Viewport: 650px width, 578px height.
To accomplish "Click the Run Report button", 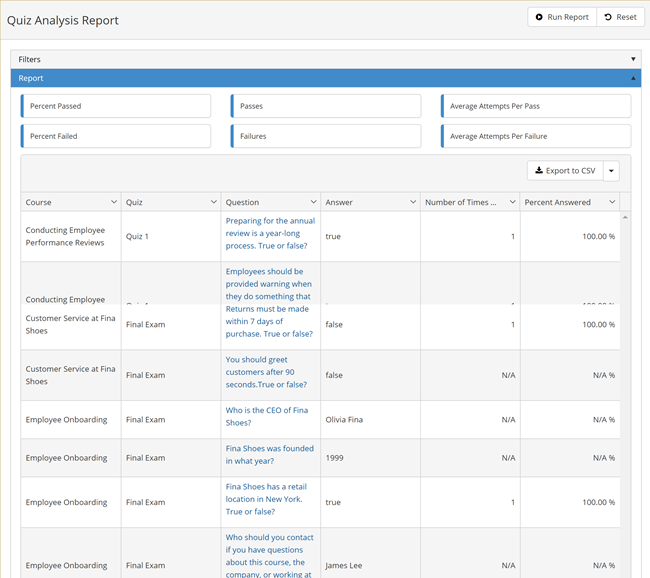I will click(562, 17).
